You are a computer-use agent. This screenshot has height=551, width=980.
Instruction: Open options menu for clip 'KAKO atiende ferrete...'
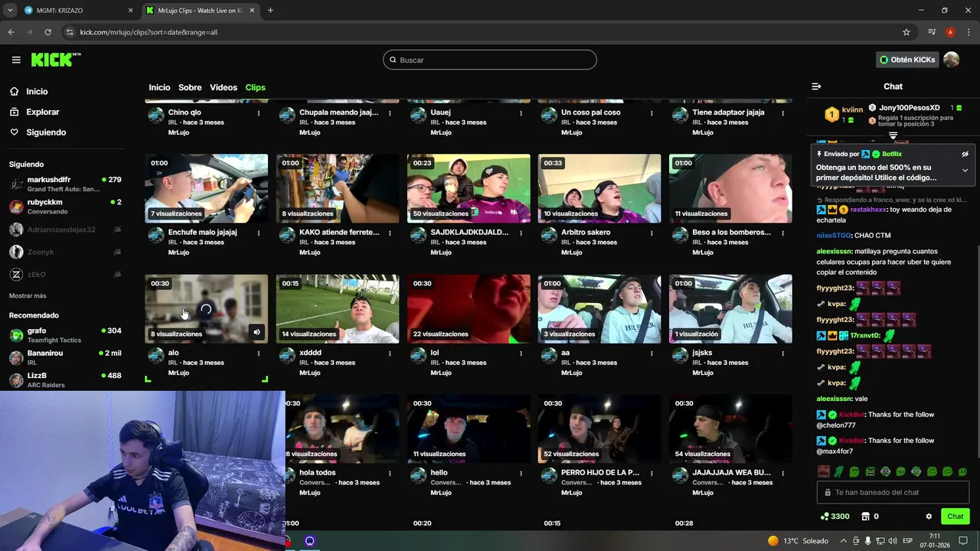390,233
